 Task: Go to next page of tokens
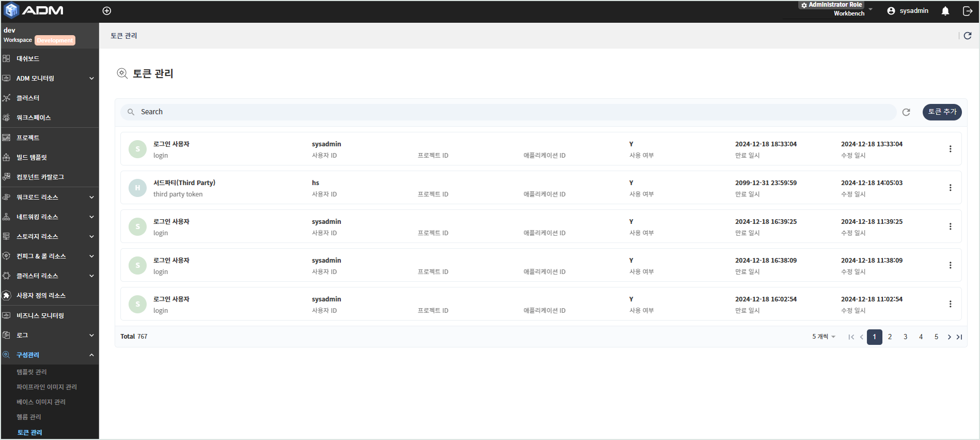click(949, 337)
